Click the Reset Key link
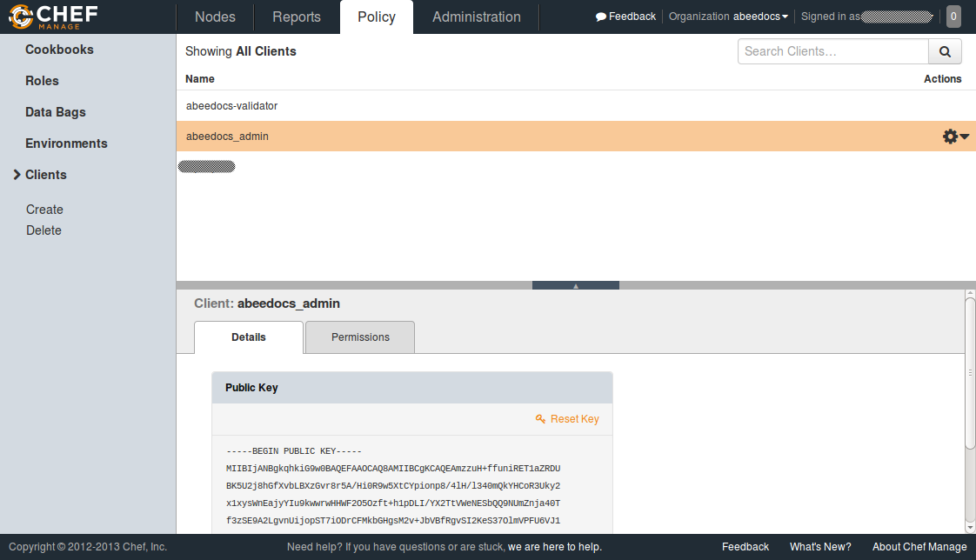976x560 pixels. 567,419
